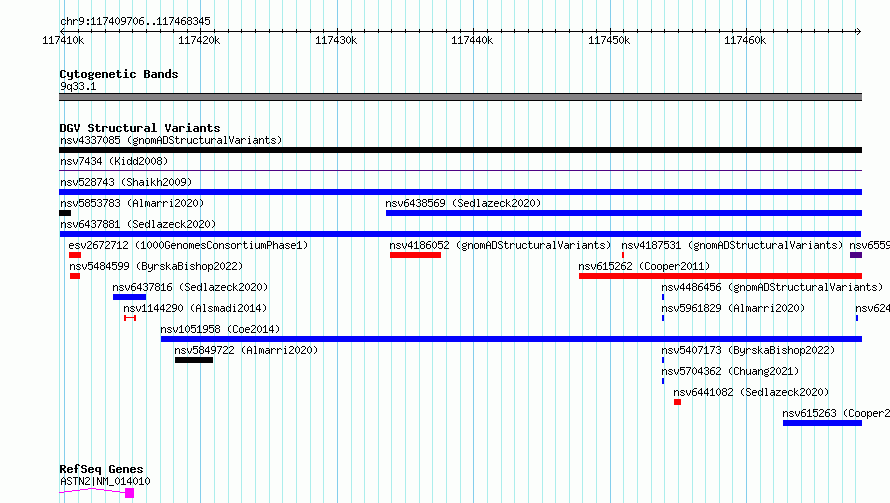This screenshot has width=890, height=503.
Task: Click the 117460k ruler label
Action: (x=745, y=40)
